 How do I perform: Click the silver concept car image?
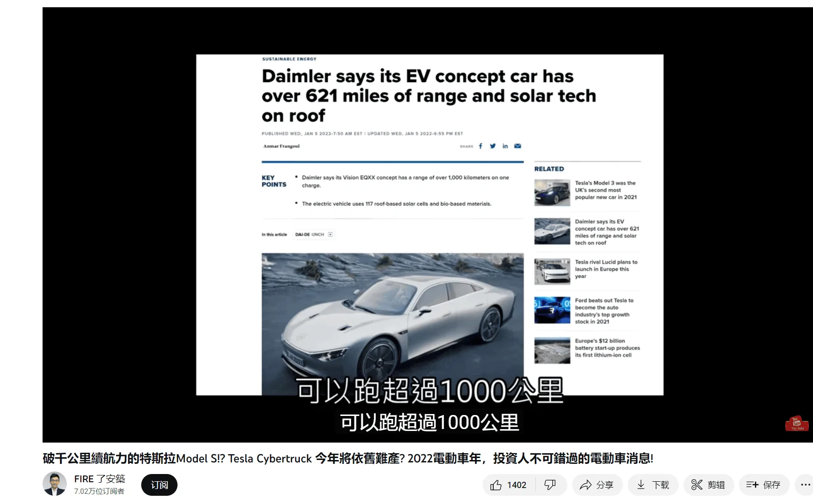(392, 324)
